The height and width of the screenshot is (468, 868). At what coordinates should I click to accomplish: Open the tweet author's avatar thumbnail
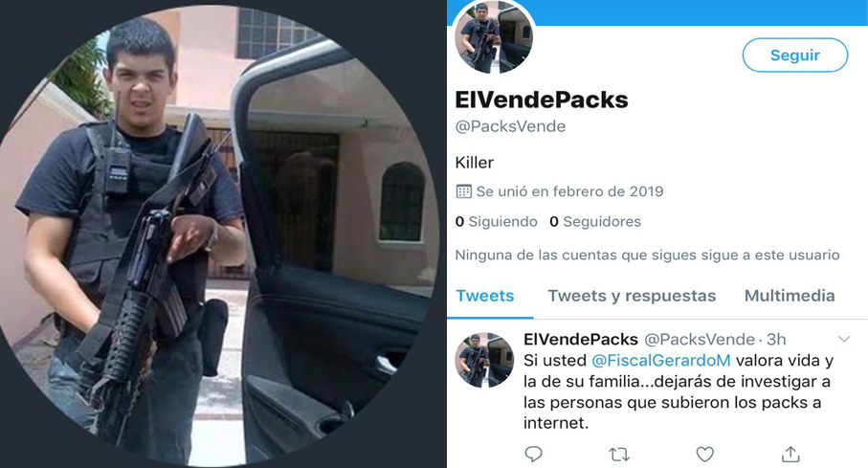click(484, 360)
